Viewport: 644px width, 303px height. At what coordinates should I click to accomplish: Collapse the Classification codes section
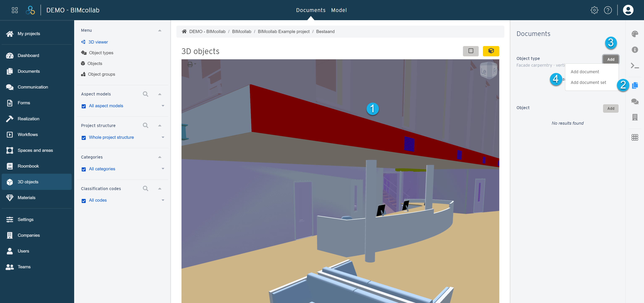coord(160,188)
